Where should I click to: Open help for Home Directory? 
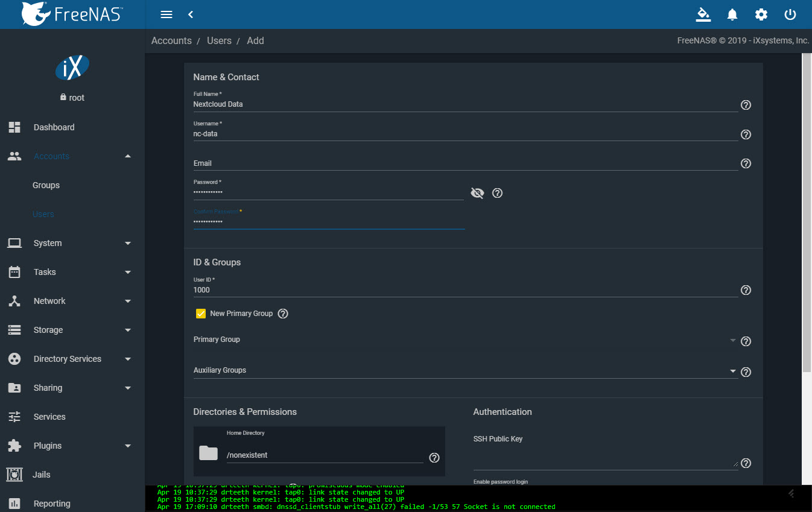[434, 458]
